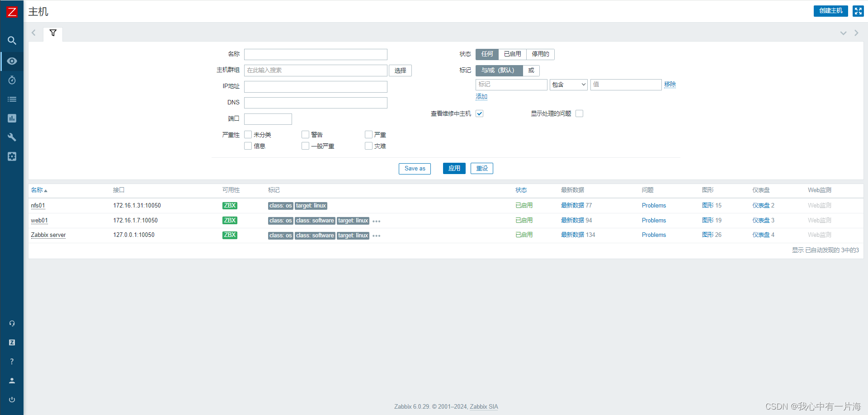Check the 信息 severity checkbox
The height and width of the screenshot is (415, 868).
pyautogui.click(x=248, y=146)
